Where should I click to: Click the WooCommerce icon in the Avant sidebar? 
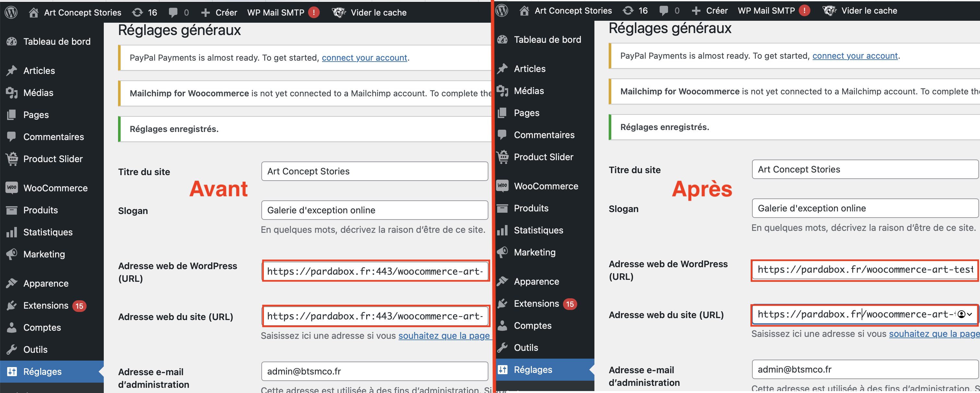12,187
